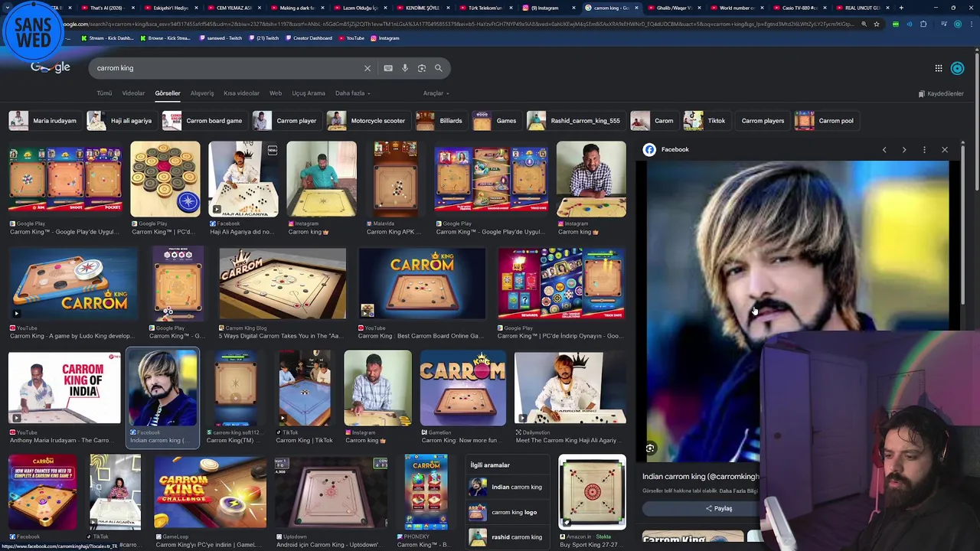980x551 pixels.
Task: Go to the Google logo homepage
Action: 51,68
